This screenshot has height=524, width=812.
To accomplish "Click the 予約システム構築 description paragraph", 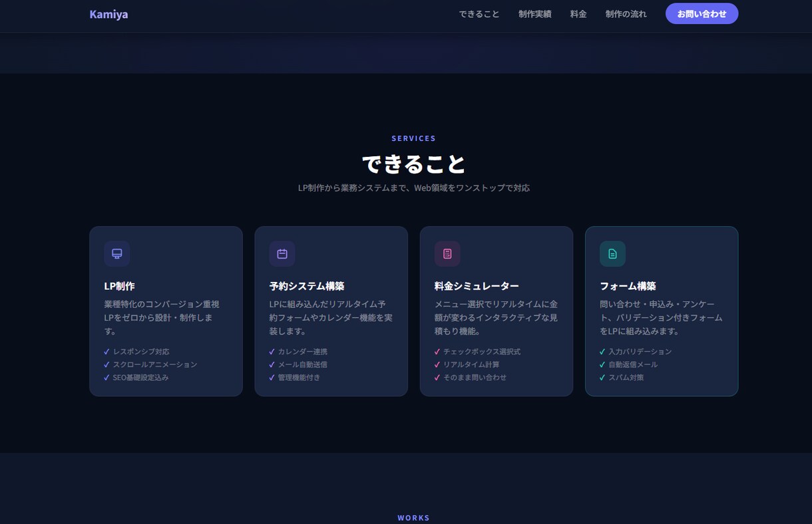I will click(x=331, y=317).
